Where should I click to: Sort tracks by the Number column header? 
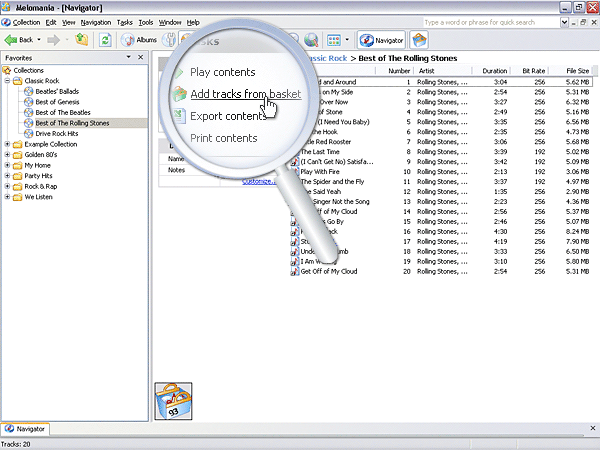pyautogui.click(x=394, y=71)
